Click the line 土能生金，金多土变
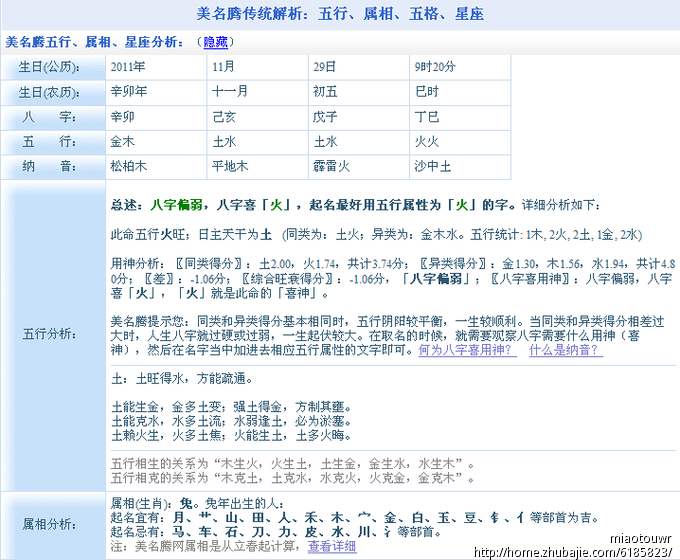Image resolution: width=680 pixels, height=560 pixels. pos(231,407)
